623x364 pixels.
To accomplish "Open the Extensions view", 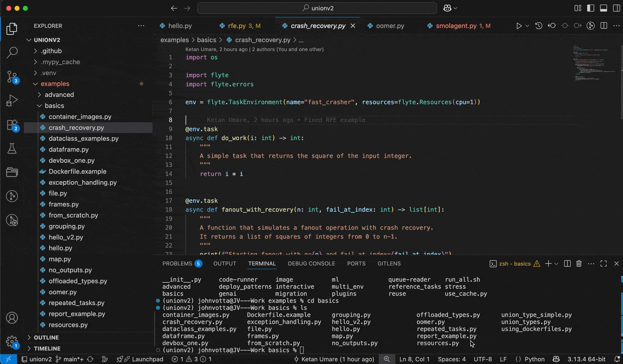I will pyautogui.click(x=12, y=125).
